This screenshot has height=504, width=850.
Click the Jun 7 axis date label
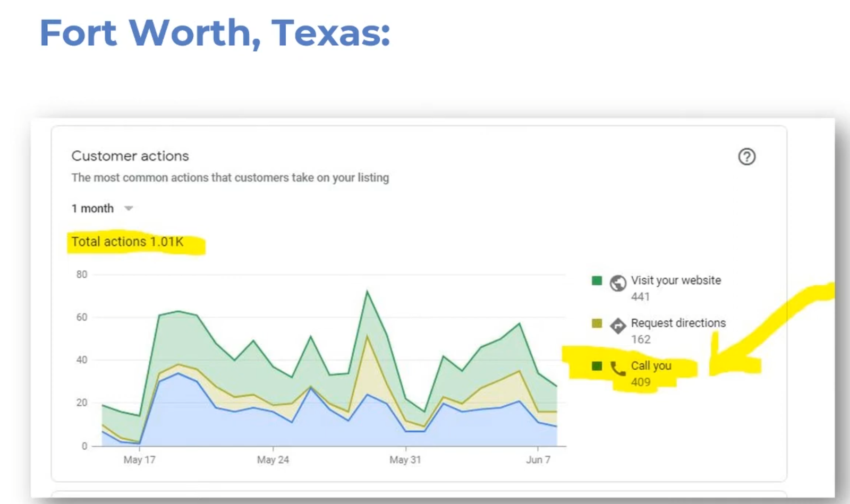(x=538, y=460)
